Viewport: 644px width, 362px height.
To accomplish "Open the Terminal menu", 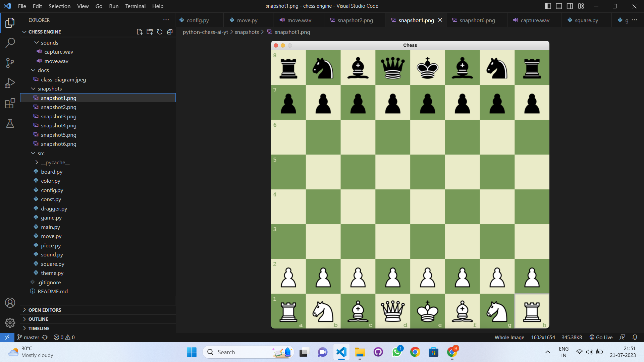I will (135, 6).
